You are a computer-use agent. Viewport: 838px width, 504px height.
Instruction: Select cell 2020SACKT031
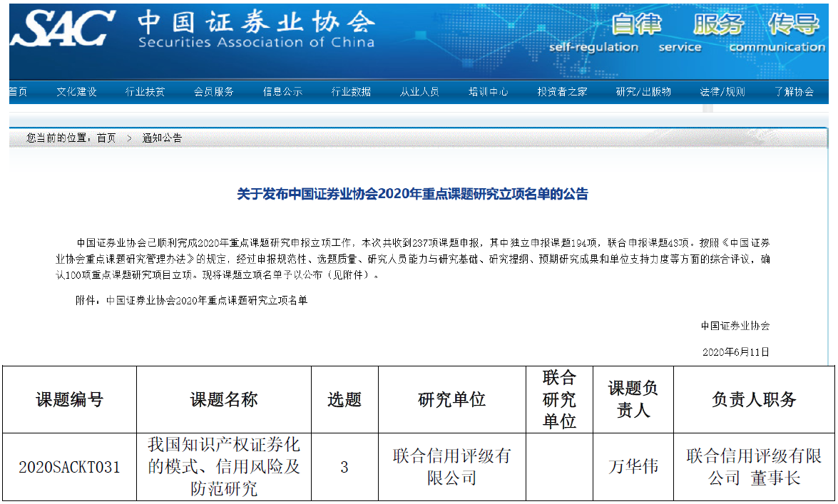coord(69,467)
